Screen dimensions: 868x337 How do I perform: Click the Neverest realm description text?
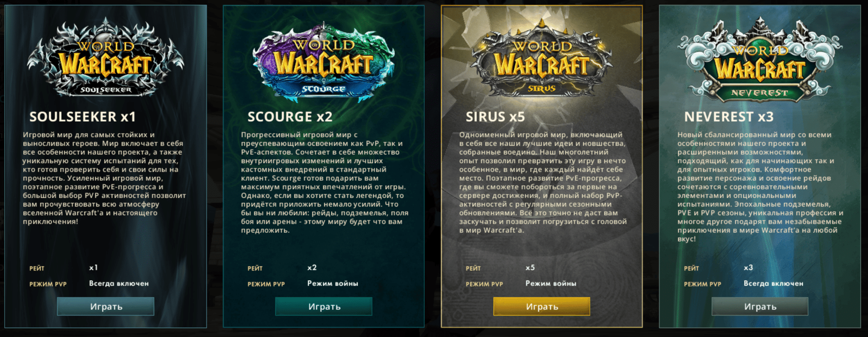760,187
